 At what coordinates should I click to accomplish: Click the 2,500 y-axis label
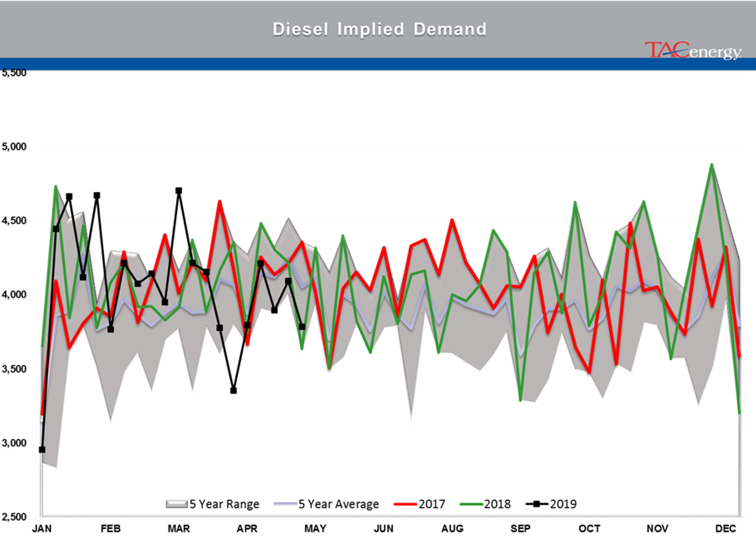[x=14, y=517]
